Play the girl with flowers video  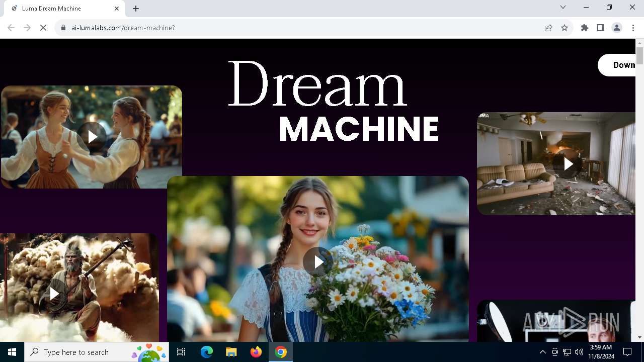318,261
